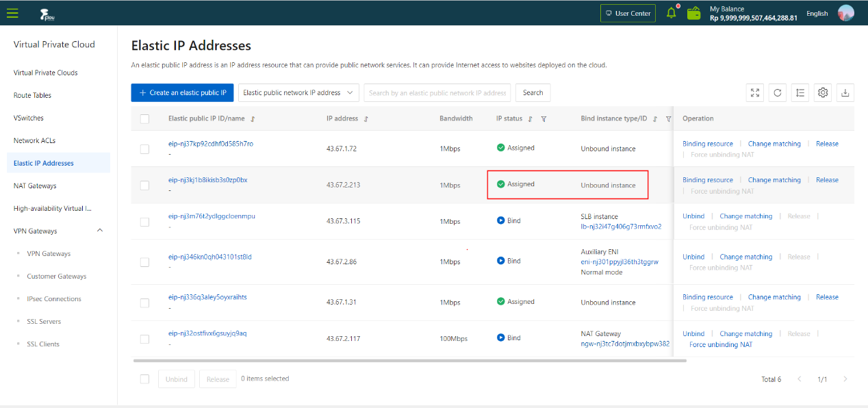This screenshot has height=408, width=868.
Task: Select the checkbox for eip-nj32ostfivx6gsuyjq9aq
Action: (x=144, y=339)
